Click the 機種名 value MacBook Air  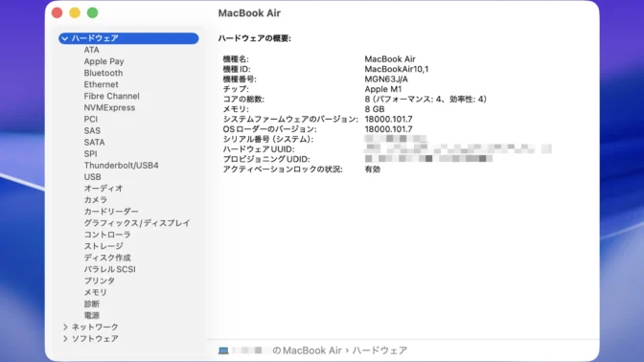tap(390, 59)
